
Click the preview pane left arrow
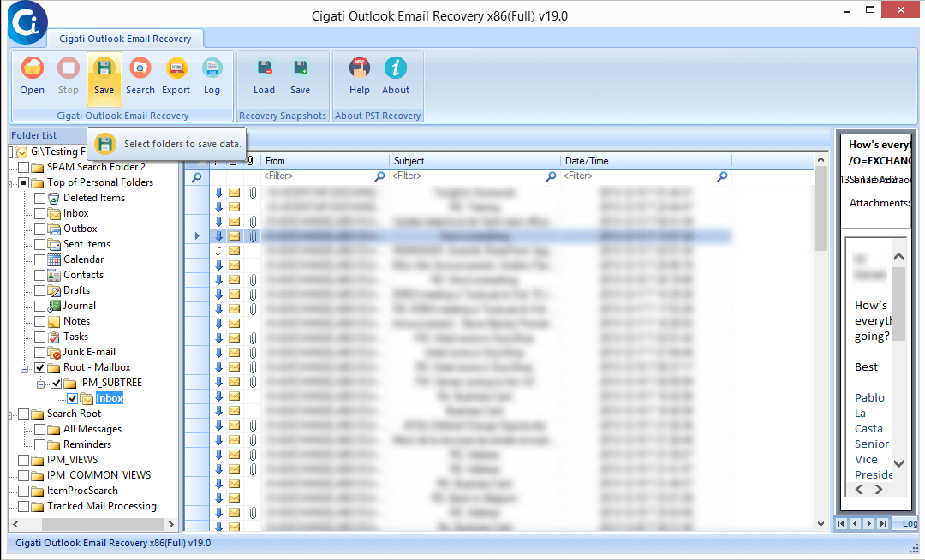pyautogui.click(x=860, y=489)
